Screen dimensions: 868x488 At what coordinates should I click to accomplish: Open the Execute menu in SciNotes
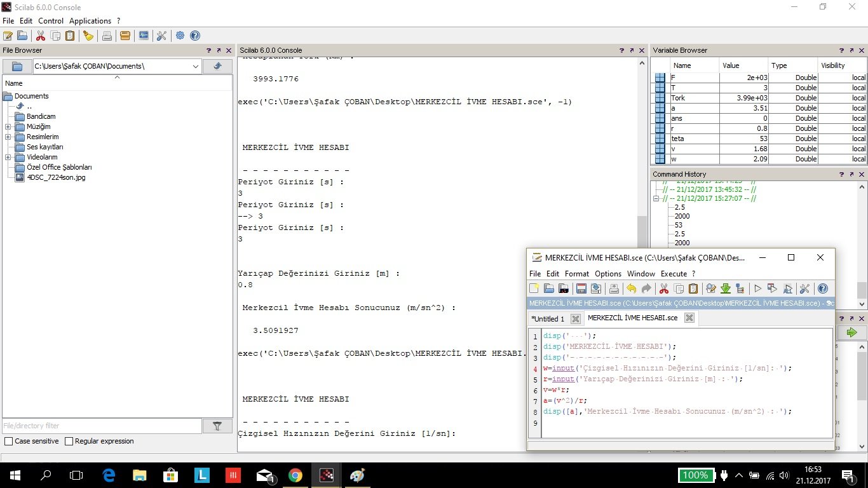coord(674,274)
